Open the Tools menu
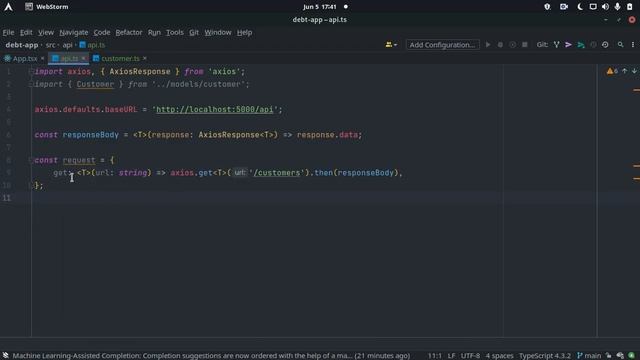640x360 pixels. click(175, 32)
